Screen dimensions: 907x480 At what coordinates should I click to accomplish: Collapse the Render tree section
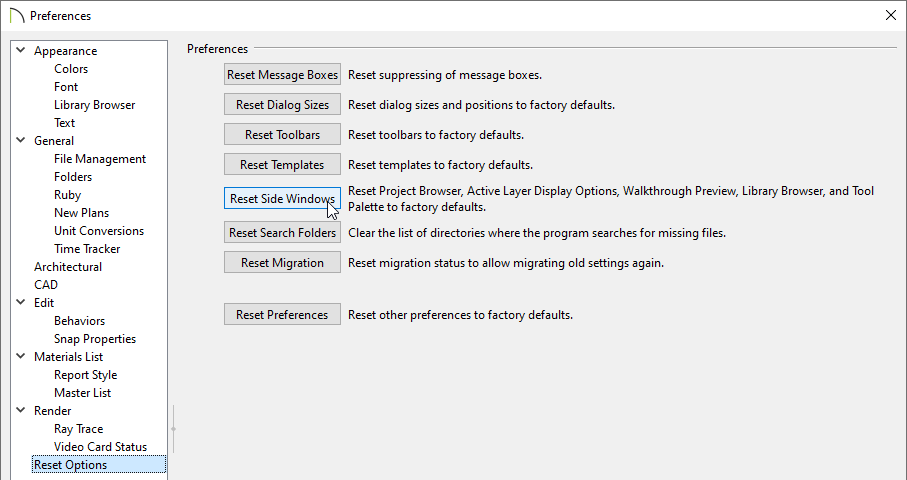(x=21, y=411)
